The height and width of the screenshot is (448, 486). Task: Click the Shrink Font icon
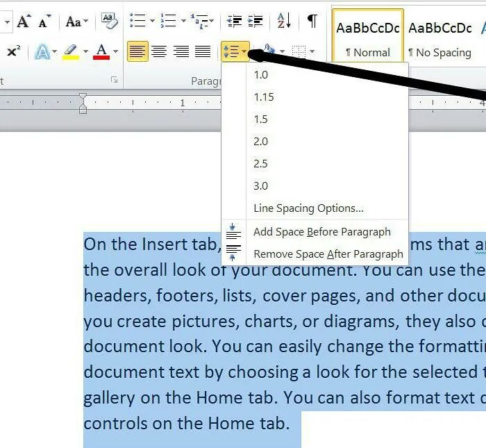[x=44, y=22]
